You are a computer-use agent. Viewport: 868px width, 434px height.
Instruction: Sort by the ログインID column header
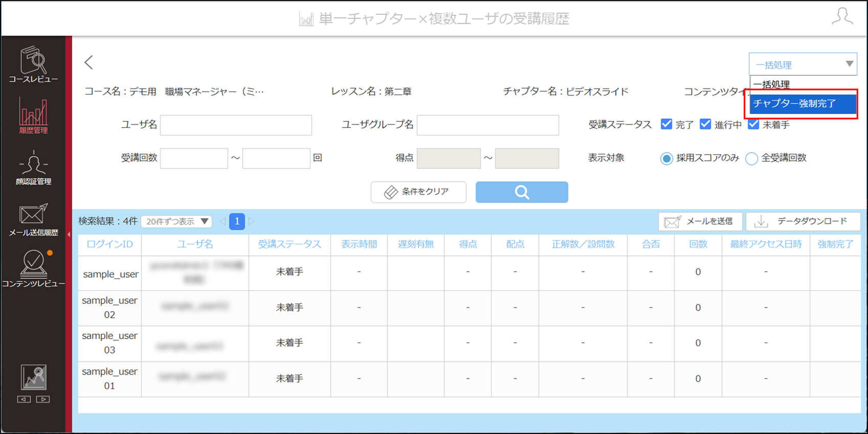click(109, 244)
